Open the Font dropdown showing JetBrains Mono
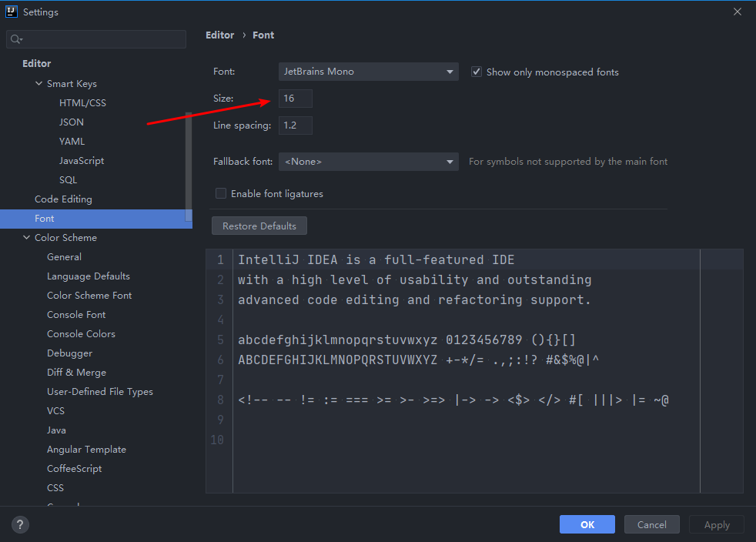756x542 pixels. pos(368,72)
